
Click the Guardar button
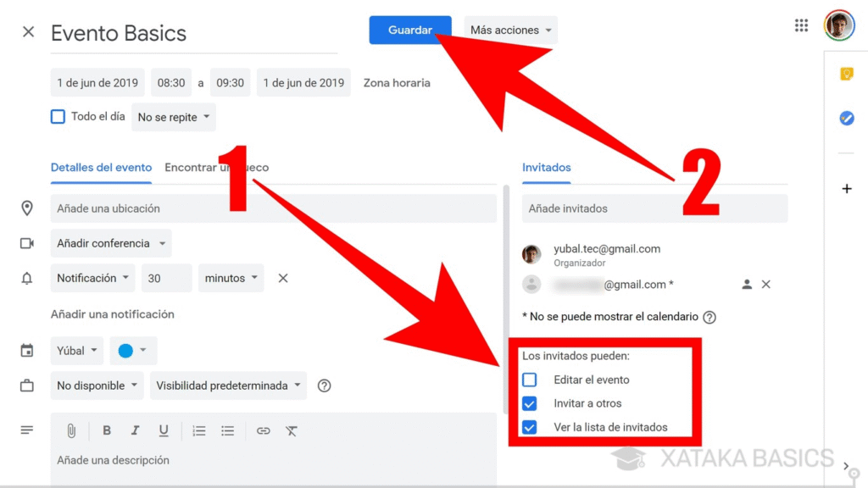coord(410,30)
